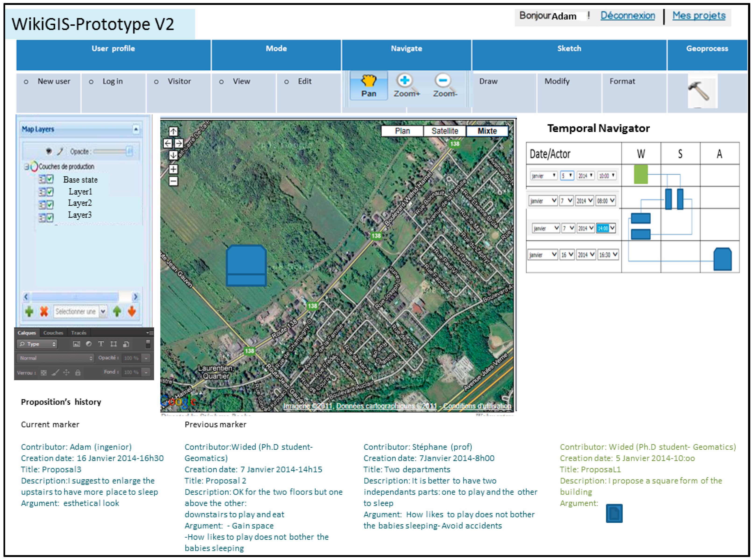This screenshot has height=560, width=754.
Task: Add a layer with green plus icon
Action: 29,311
